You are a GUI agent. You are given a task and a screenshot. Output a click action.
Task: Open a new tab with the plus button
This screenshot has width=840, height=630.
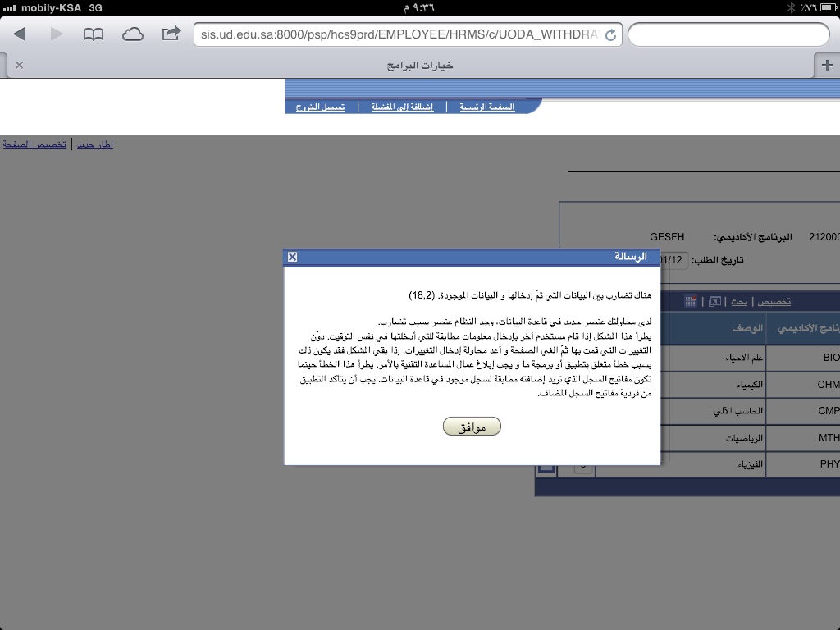point(827,66)
